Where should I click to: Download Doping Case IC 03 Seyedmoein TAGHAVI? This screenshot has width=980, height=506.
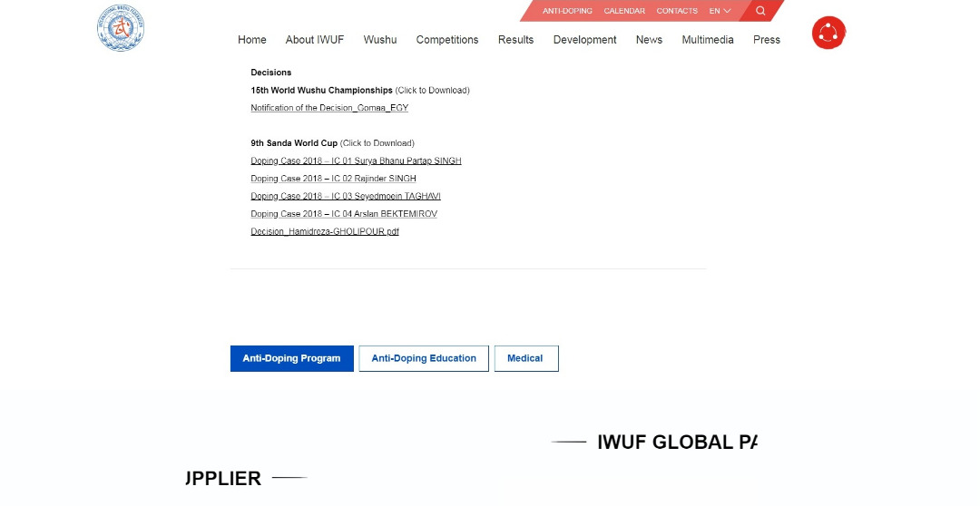point(346,196)
